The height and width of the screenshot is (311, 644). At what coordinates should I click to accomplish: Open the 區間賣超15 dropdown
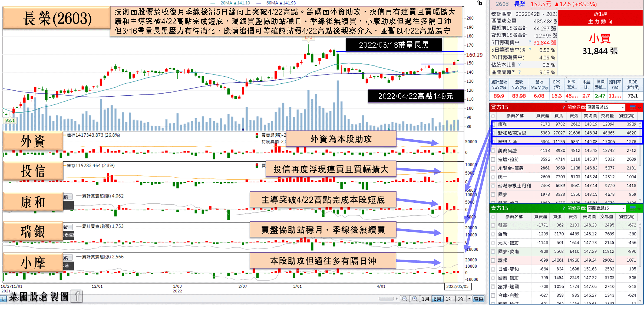coord(606,208)
